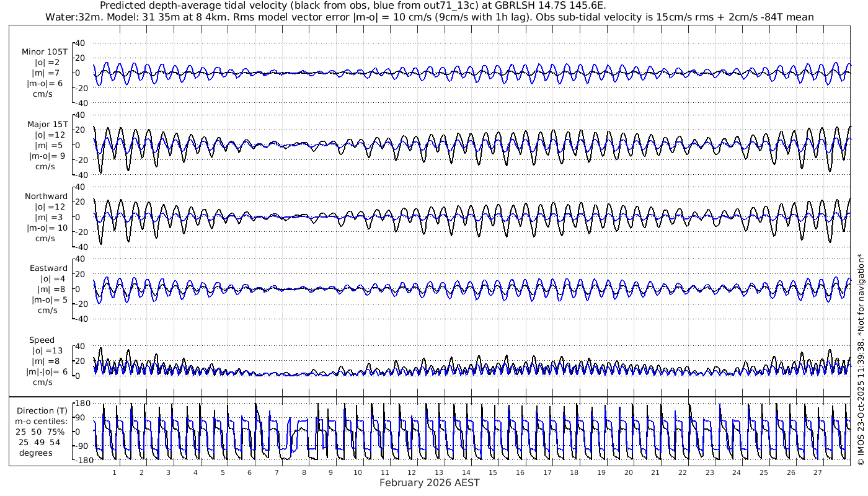The image size is (868, 496).
Task: Click the 'February 2026 AEST' axis title
Action: tap(429, 483)
